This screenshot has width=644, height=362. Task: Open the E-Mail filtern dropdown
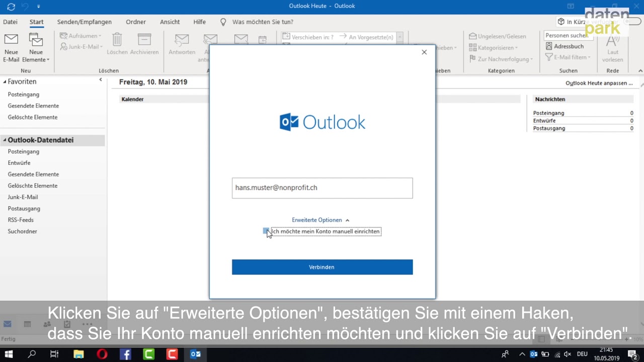(568, 57)
